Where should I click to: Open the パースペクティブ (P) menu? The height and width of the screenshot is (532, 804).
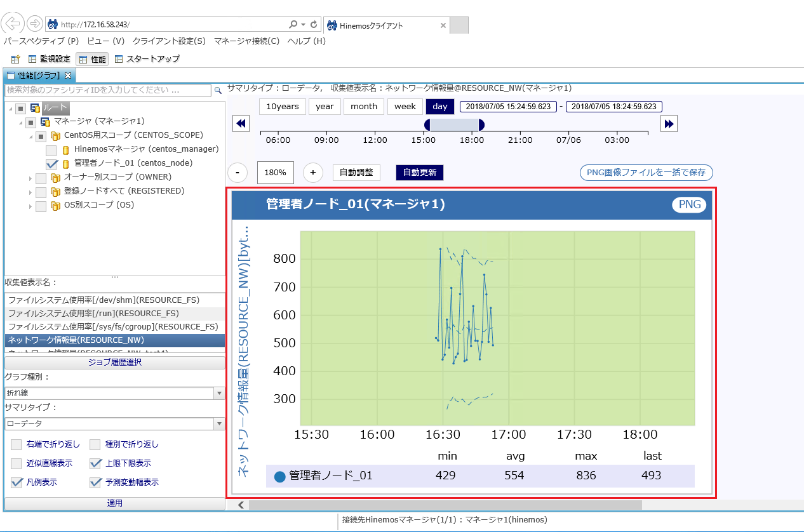(x=41, y=41)
